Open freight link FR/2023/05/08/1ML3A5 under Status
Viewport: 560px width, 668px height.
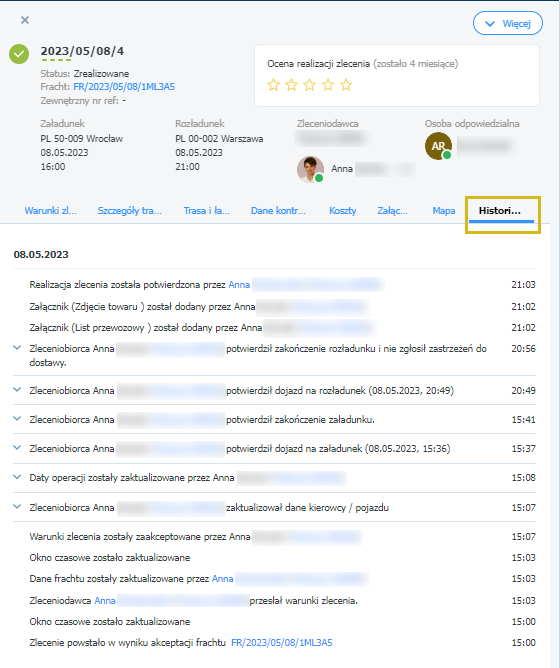(x=124, y=87)
